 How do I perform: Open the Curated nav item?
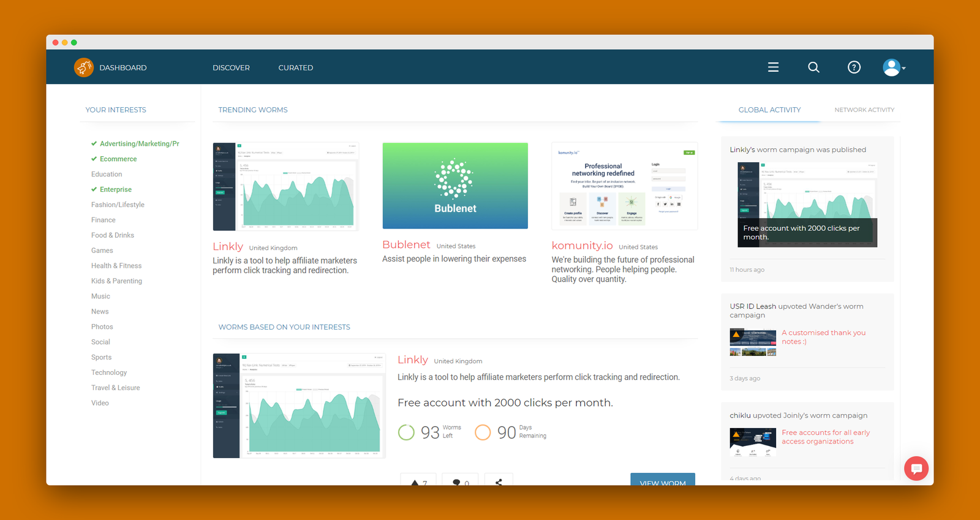point(296,68)
